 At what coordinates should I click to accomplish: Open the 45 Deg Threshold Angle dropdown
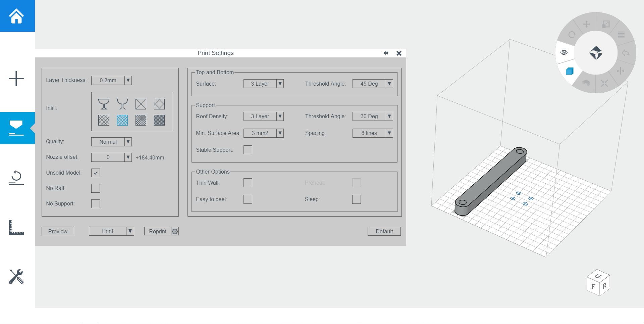coord(373,84)
